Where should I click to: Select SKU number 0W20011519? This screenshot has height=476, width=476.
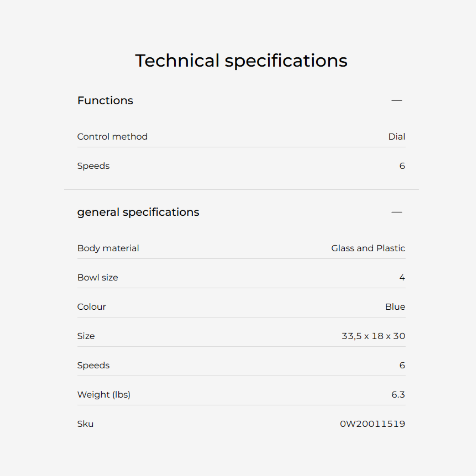pyautogui.click(x=372, y=424)
